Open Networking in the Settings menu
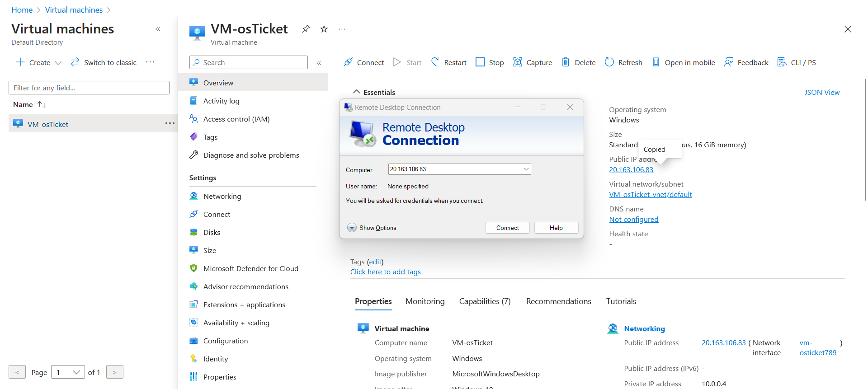The image size is (868, 389). point(222,196)
